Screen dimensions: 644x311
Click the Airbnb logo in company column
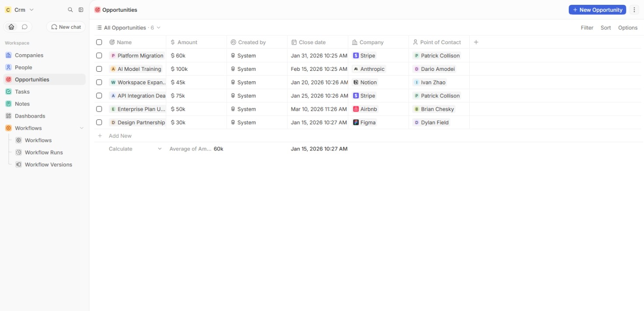point(356,109)
